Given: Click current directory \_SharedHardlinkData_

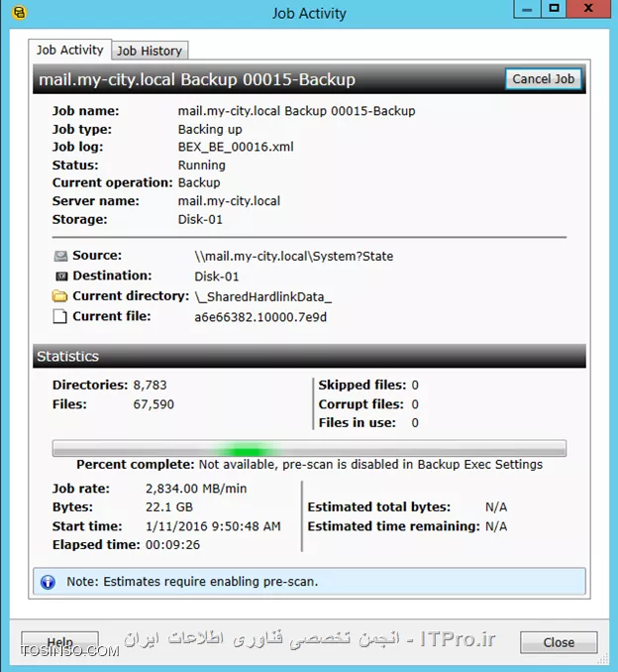Looking at the screenshot, I should click(263, 296).
